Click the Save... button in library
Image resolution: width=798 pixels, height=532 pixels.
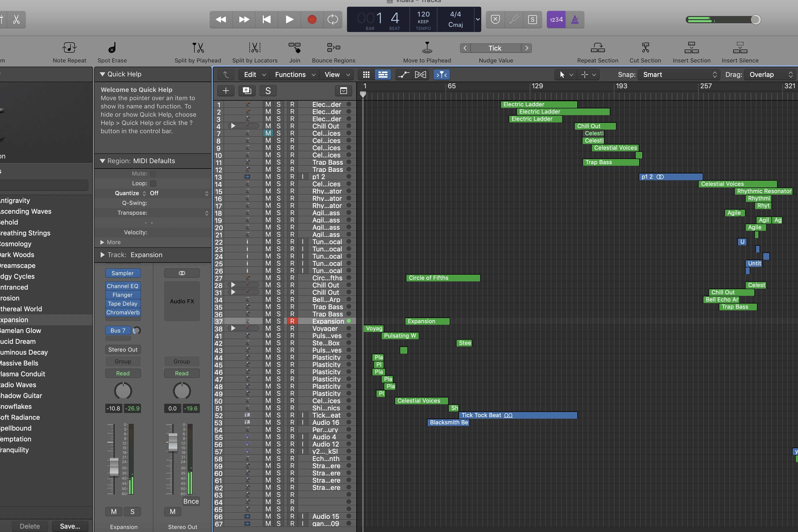tap(70, 526)
